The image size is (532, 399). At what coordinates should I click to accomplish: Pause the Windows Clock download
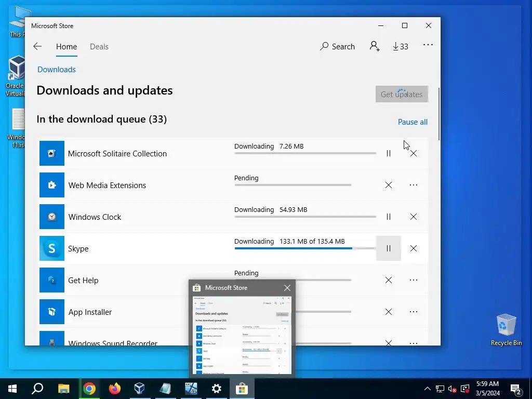point(389,217)
